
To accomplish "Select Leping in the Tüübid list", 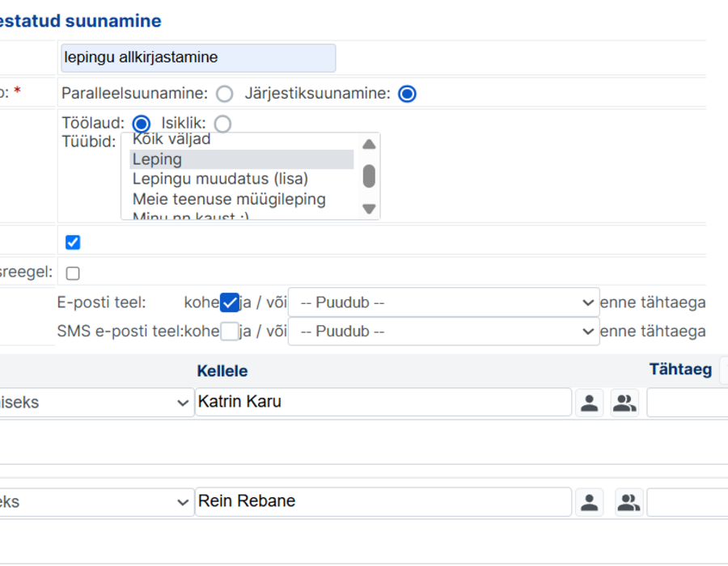I will pos(241,159).
